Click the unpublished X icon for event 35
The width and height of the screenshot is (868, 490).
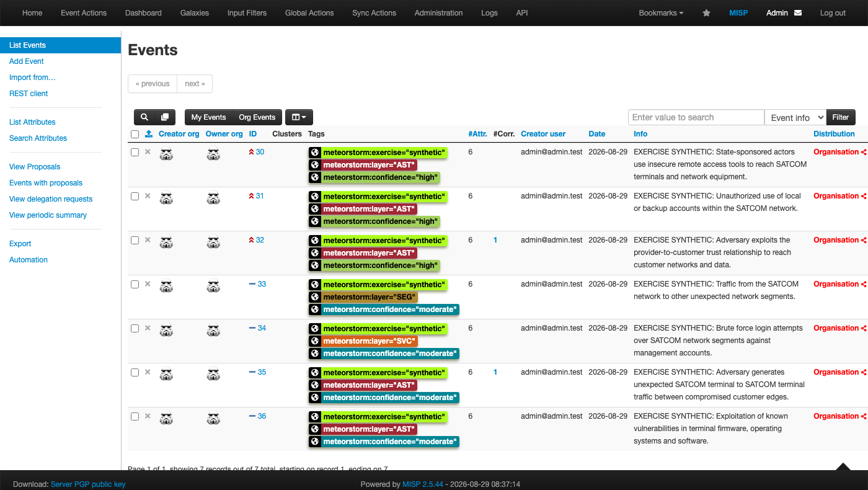click(x=148, y=372)
